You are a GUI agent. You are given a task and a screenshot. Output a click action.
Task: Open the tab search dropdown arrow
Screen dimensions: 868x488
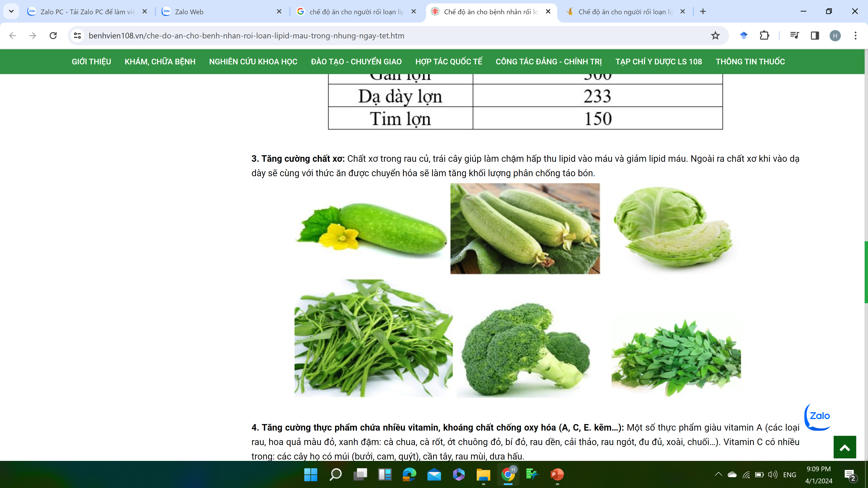(11, 12)
